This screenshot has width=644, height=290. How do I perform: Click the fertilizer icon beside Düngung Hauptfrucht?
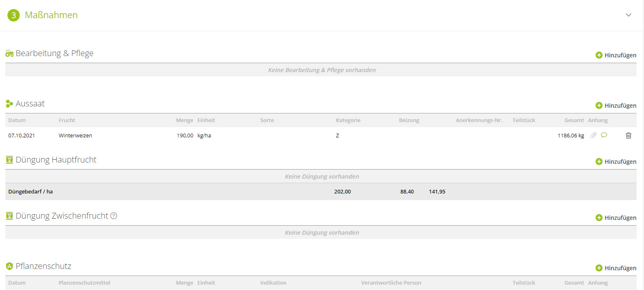point(9,160)
